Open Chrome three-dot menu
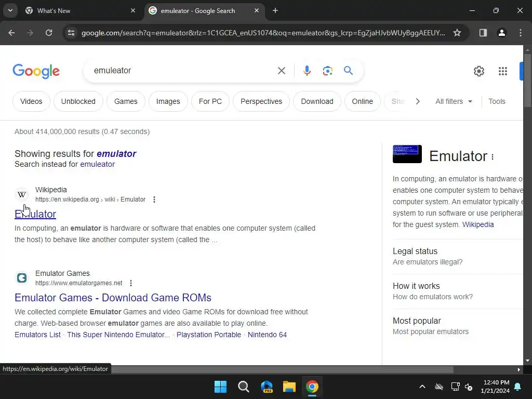This screenshot has height=399, width=532. tap(521, 33)
